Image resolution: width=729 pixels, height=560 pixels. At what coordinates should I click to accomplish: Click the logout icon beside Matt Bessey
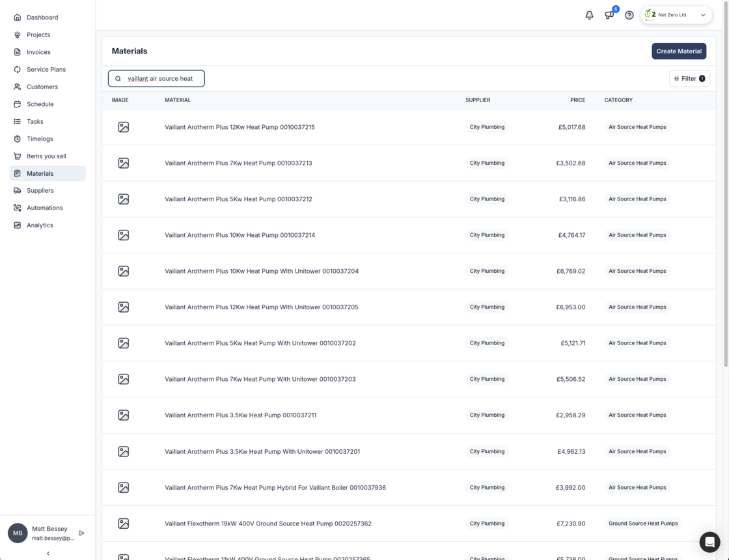coord(81,533)
